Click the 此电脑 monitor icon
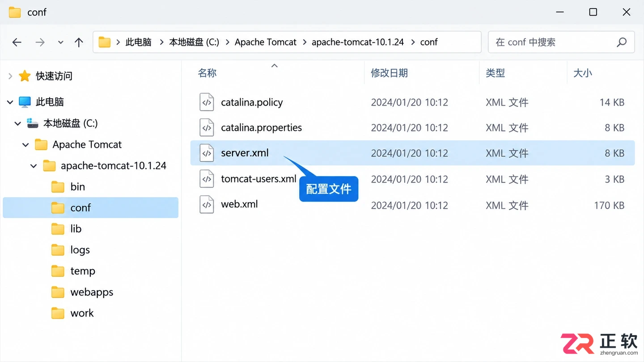Screen dimensions: 644x362 click(25, 102)
